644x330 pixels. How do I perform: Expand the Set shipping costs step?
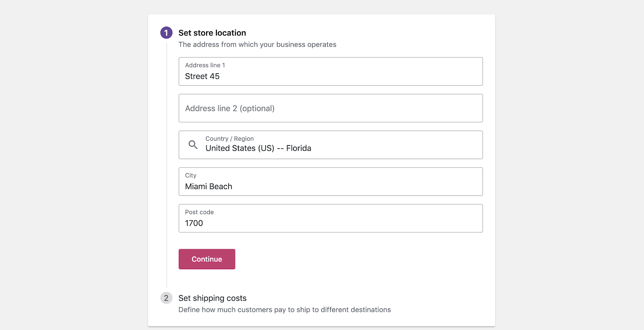click(x=213, y=298)
